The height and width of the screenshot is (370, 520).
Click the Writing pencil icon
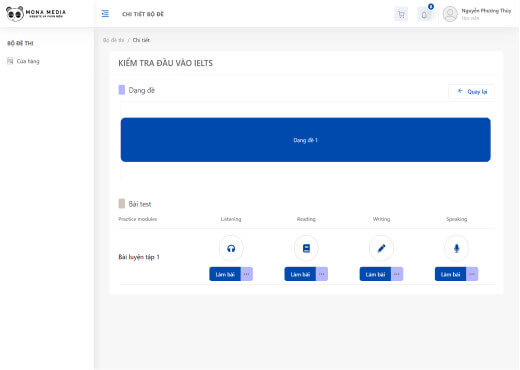(x=381, y=248)
